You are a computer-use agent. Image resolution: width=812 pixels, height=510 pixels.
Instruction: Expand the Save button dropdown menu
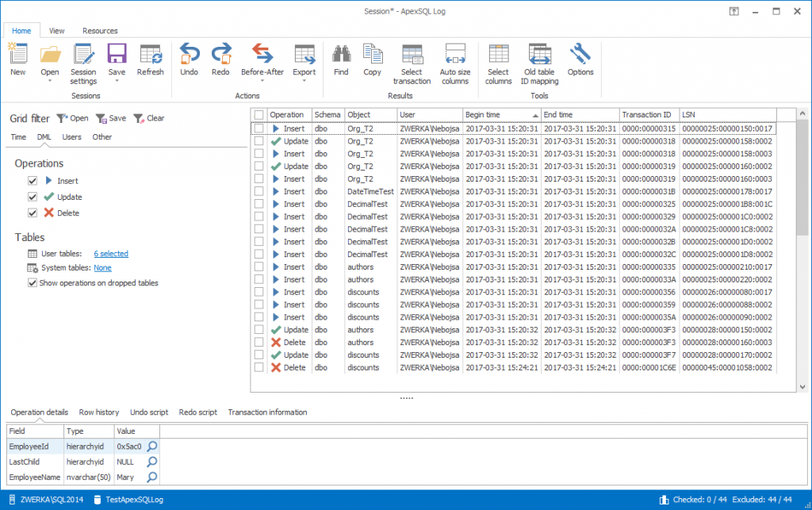[117, 81]
